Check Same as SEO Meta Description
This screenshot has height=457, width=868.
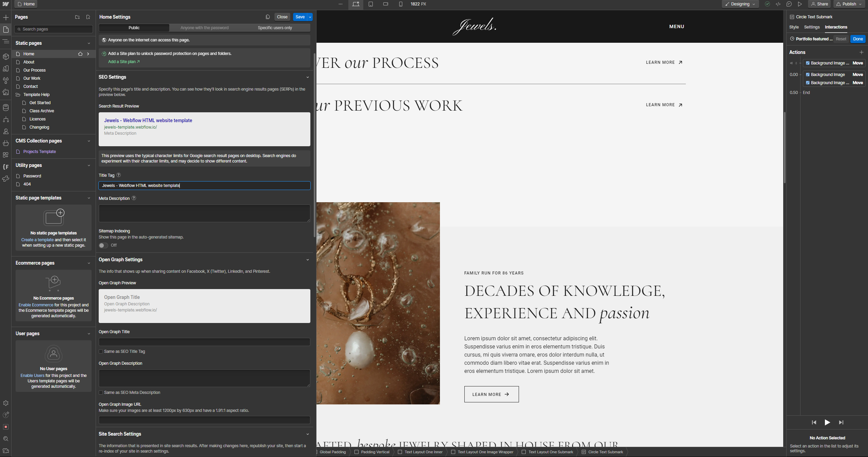(101, 393)
